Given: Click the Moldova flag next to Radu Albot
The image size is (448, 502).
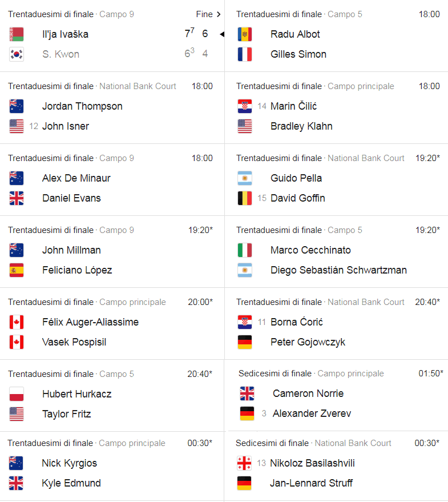Looking at the screenshot, I should [245, 34].
